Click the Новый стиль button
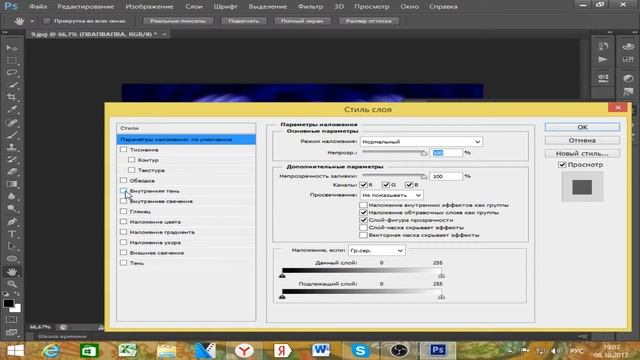This screenshot has height=360, width=640. click(582, 153)
